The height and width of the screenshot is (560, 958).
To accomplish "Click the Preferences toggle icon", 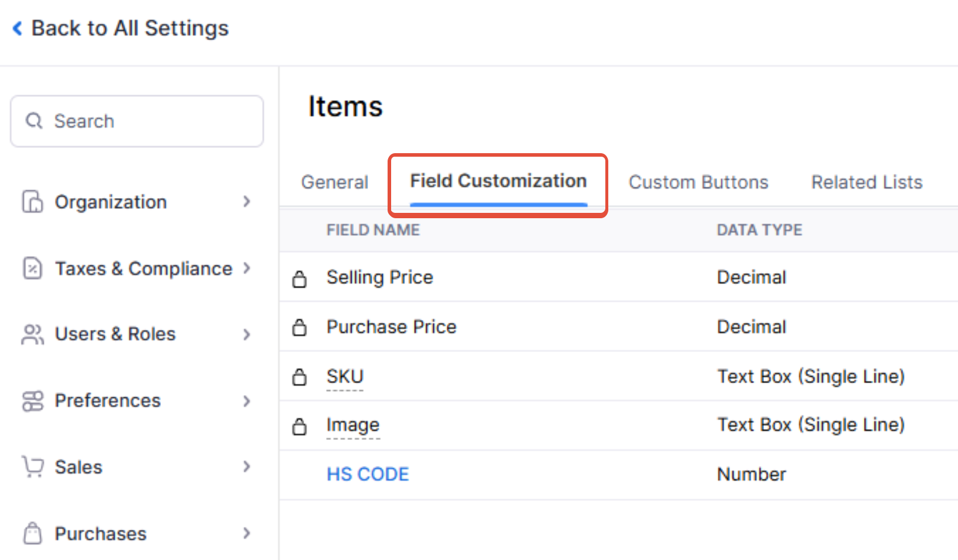I will pyautogui.click(x=33, y=401).
